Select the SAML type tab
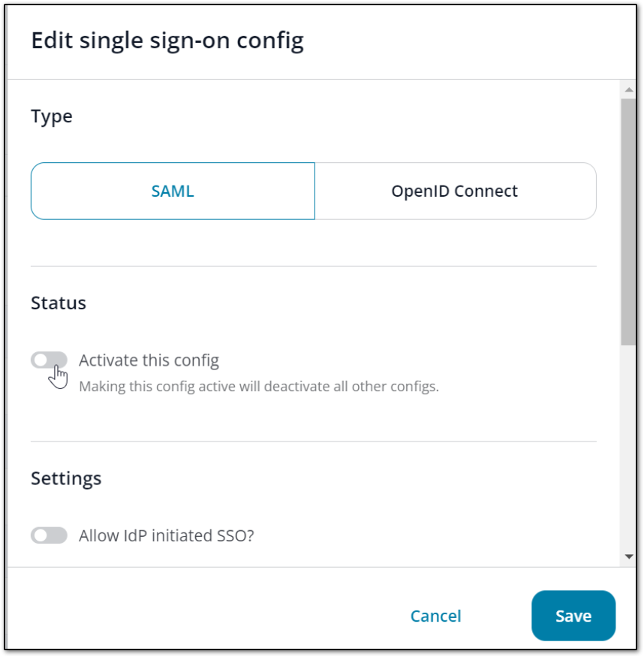The width and height of the screenshot is (644, 657). tap(173, 191)
